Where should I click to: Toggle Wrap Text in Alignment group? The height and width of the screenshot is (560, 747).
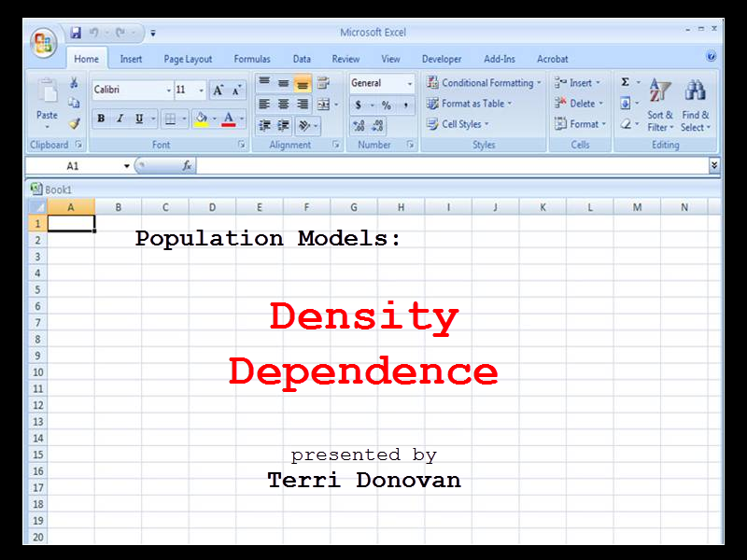tap(323, 82)
